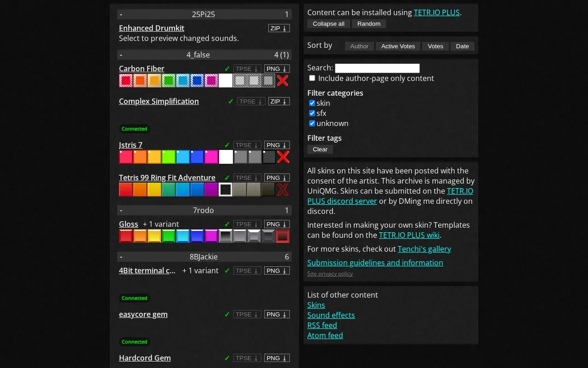Screen dimensions: 588x368
Task: Download Enhanced Drumkit ZIP file
Action: [279, 28]
